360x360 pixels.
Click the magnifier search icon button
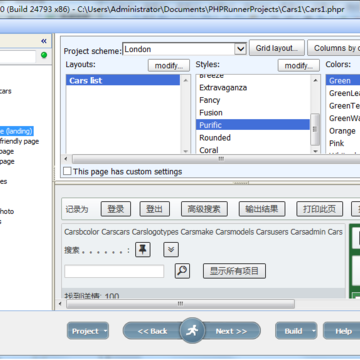coord(182,271)
